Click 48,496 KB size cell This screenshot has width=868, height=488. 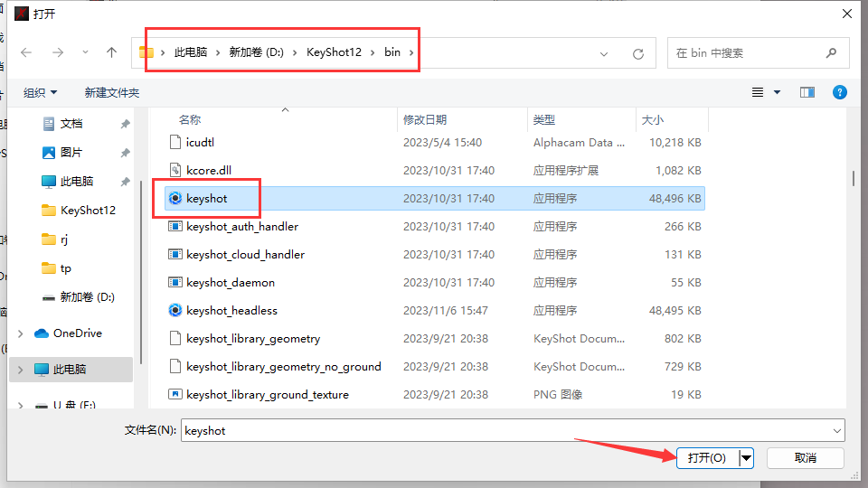(x=675, y=198)
